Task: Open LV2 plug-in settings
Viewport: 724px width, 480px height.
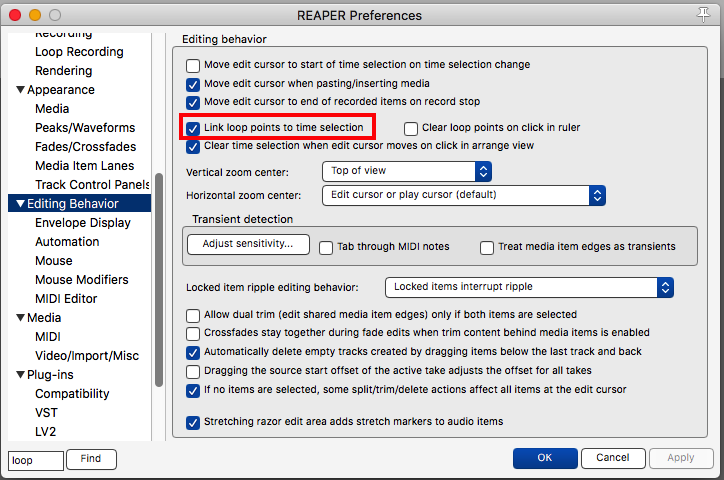Action: [x=45, y=432]
